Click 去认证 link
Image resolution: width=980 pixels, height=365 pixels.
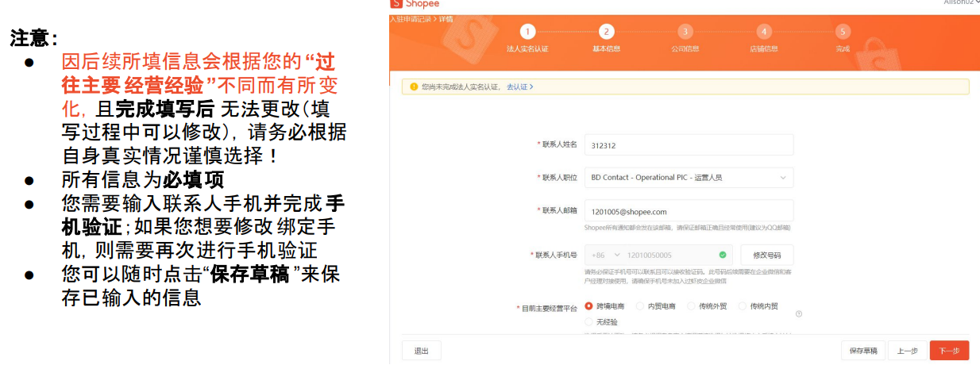coord(519,86)
